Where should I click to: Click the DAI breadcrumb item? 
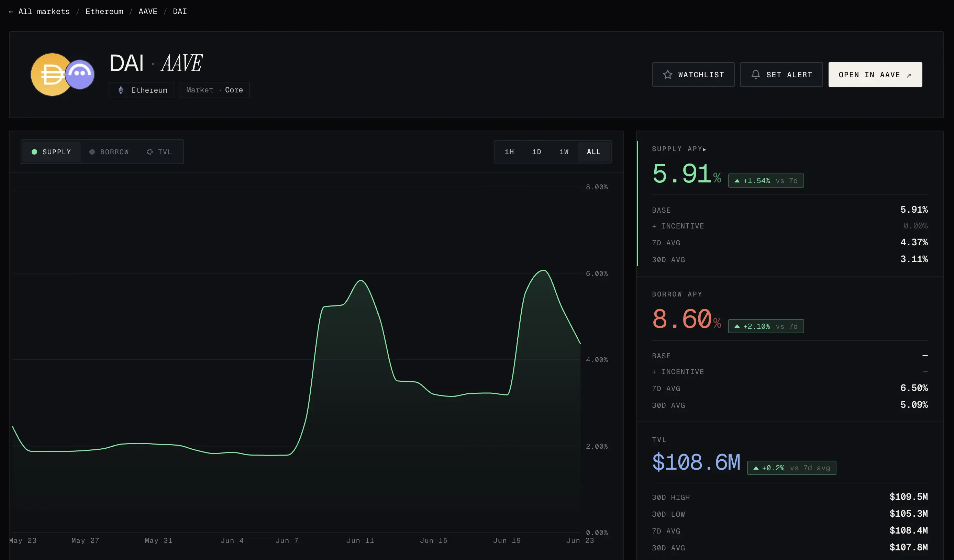coord(180,12)
